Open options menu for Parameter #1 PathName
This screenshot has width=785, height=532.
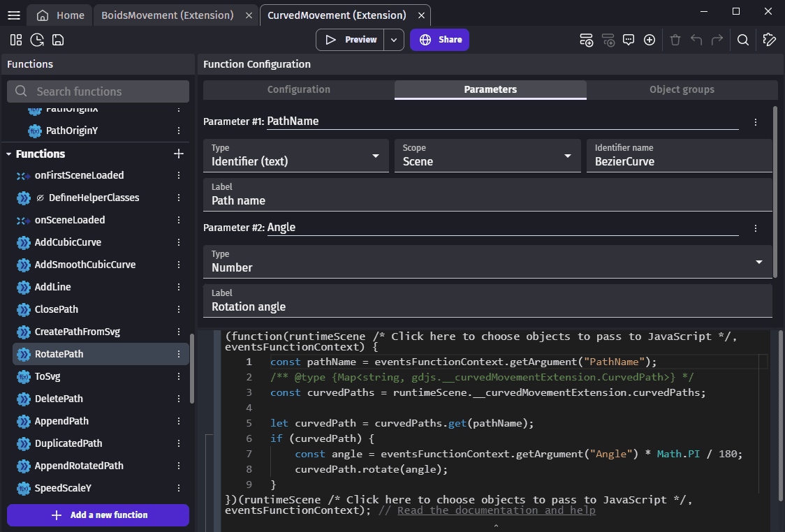coord(756,122)
